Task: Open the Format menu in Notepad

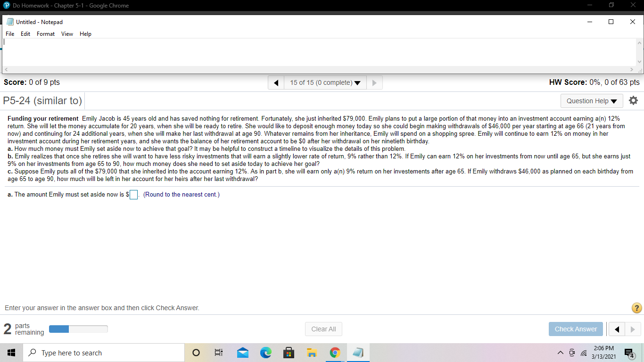Action: pyautogui.click(x=45, y=33)
